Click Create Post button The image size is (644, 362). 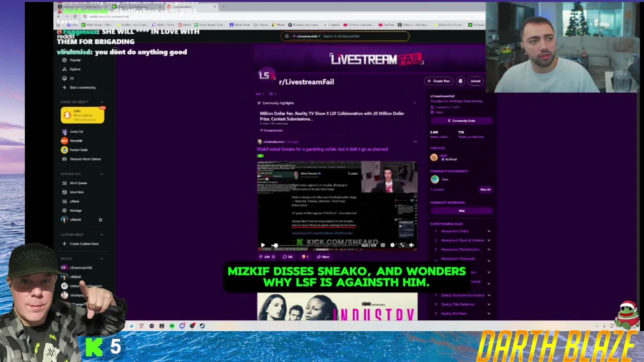[438, 81]
